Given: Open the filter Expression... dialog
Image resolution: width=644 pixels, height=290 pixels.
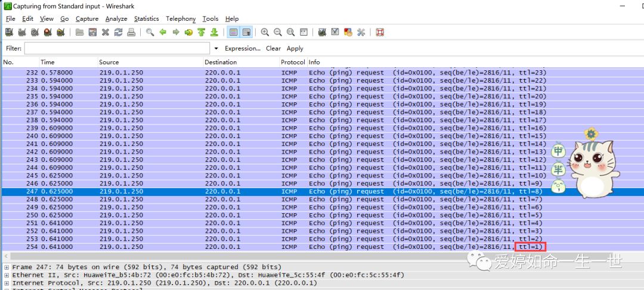Looking at the screenshot, I should point(243,48).
